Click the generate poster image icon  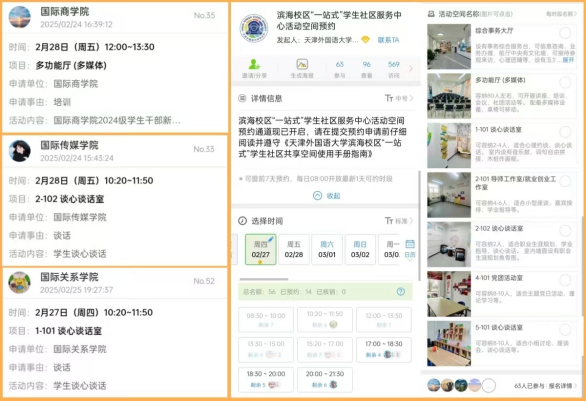pos(302,64)
